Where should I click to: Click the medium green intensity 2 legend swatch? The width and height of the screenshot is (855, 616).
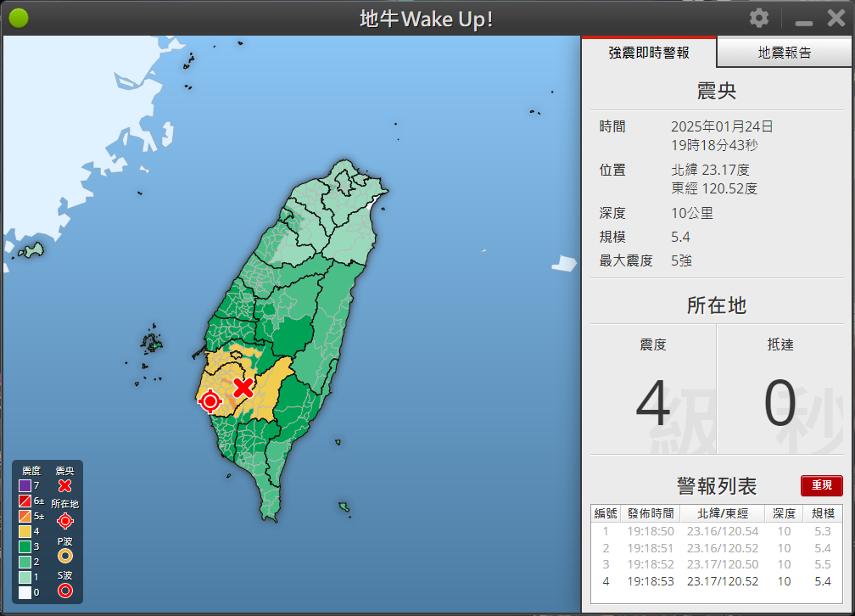coord(25,562)
